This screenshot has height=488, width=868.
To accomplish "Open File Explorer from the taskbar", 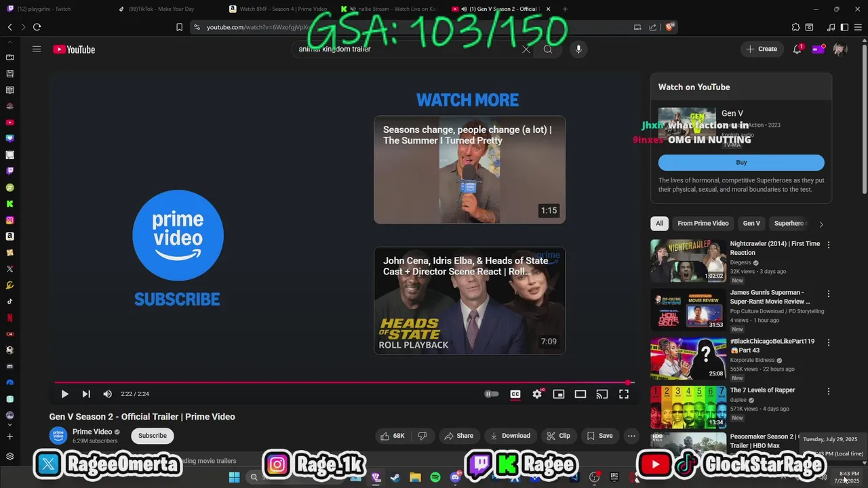I will [x=415, y=477].
